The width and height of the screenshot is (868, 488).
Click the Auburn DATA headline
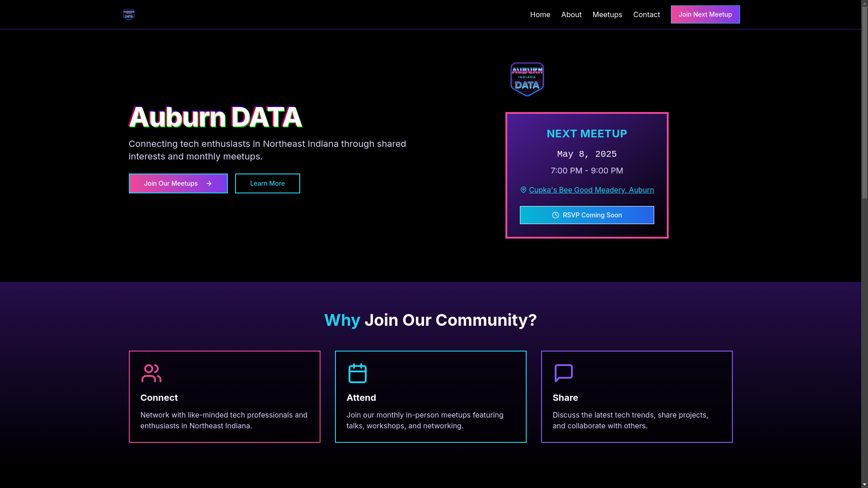215,117
